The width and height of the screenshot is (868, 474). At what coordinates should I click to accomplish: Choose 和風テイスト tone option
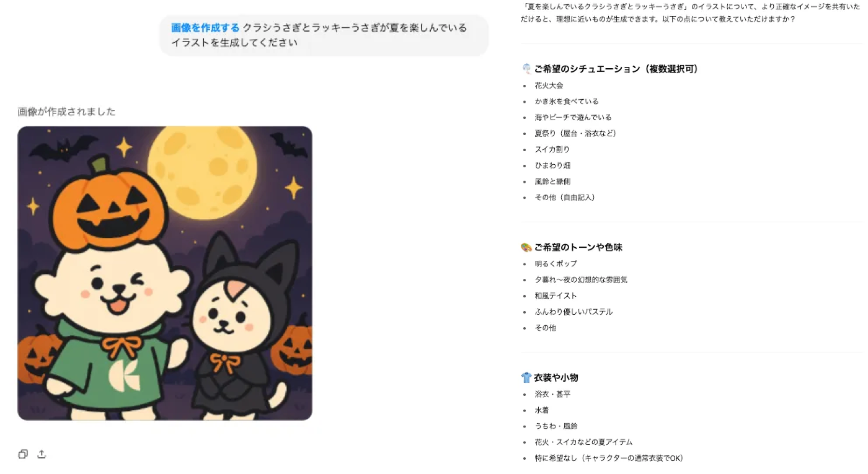(x=556, y=296)
